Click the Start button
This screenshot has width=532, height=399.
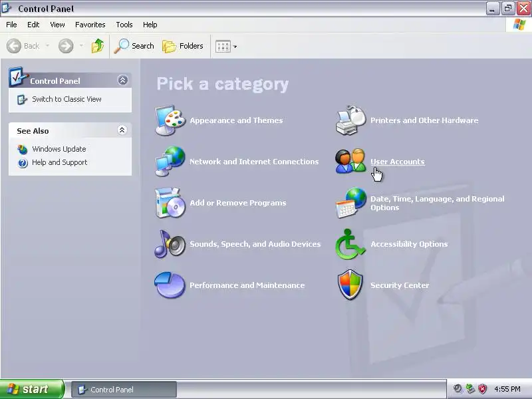click(32, 389)
